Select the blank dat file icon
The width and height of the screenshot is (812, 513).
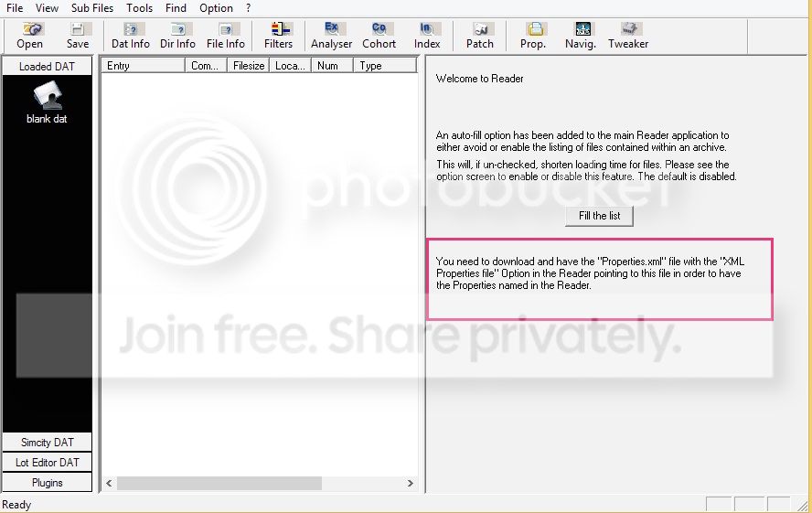pos(47,103)
